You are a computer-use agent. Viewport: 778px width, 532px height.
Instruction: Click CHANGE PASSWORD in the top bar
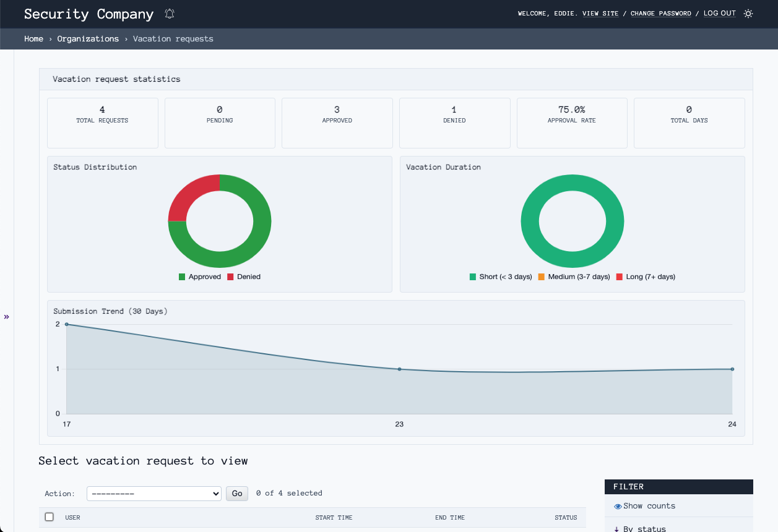tap(660, 13)
